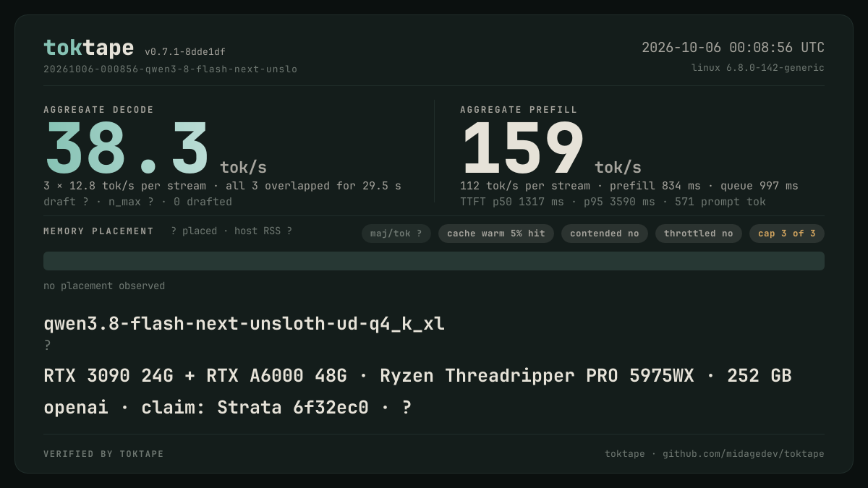868x488 pixels.
Task: Click the cache warm 5% hit pill
Action: click(496, 234)
